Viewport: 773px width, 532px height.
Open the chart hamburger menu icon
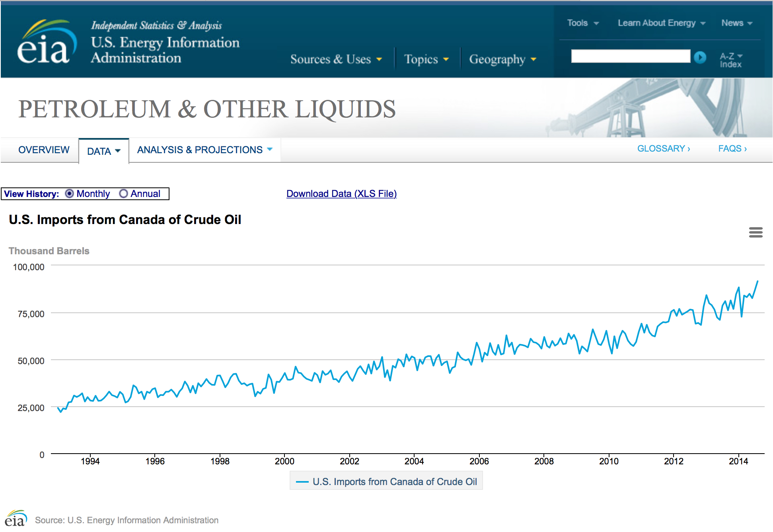point(755,232)
